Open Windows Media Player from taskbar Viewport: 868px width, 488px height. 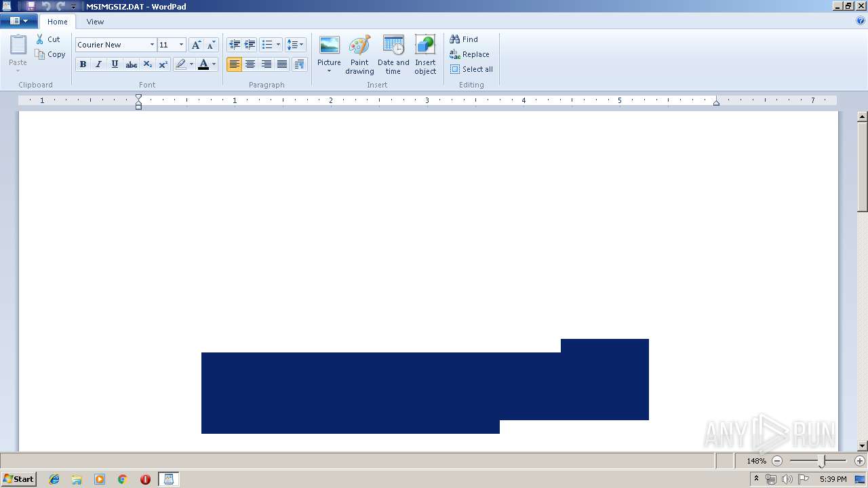coord(100,479)
